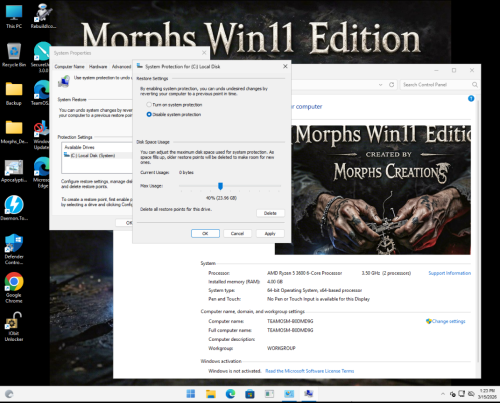Open File Explorer from the taskbar

tap(211, 394)
